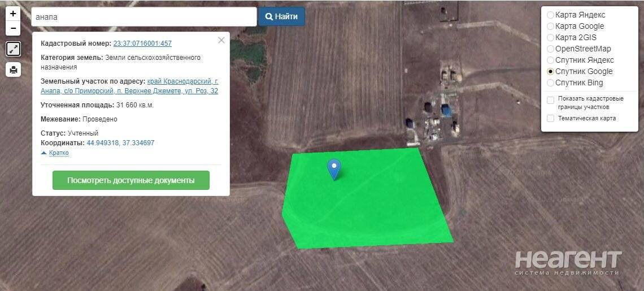Click the print map icon
Image resolution: width=644 pixels, height=291 pixels.
(x=13, y=70)
